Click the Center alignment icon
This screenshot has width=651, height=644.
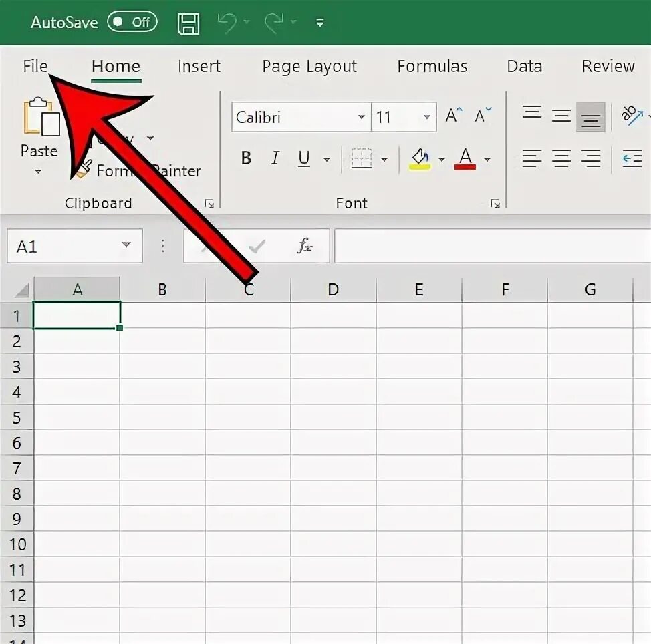[x=561, y=158]
